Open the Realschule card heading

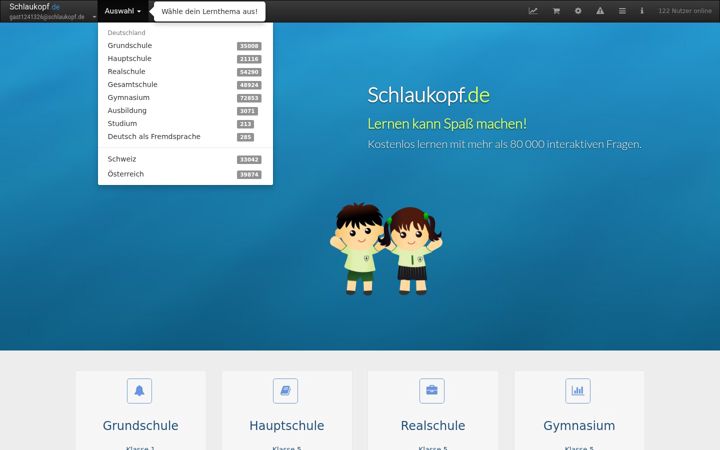coord(433,426)
